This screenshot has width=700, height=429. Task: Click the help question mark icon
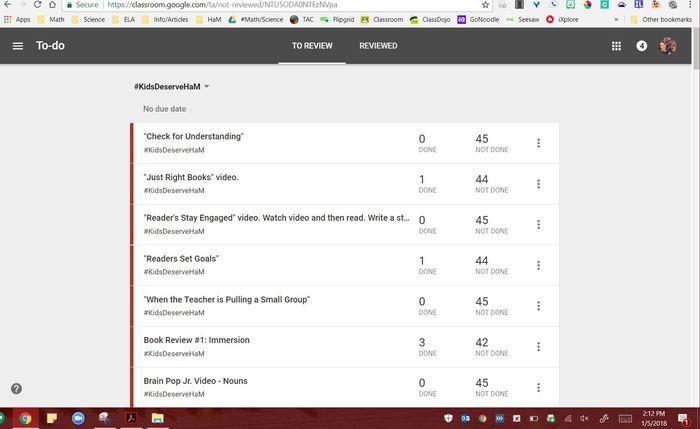point(16,388)
